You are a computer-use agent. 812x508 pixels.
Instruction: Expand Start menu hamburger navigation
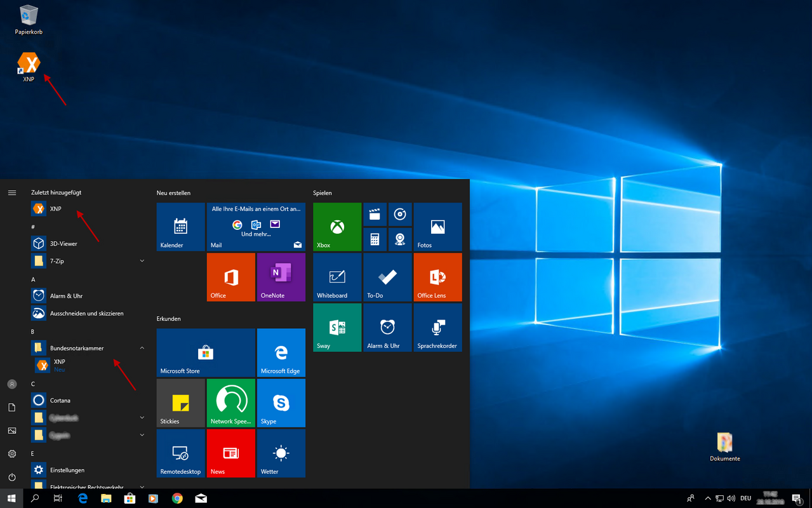pos(12,192)
